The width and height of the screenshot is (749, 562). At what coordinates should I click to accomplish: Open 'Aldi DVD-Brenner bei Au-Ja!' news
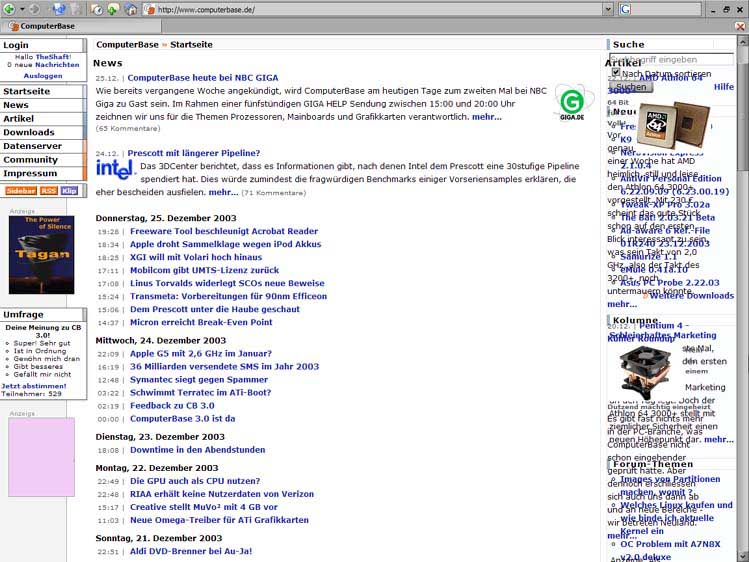(x=191, y=551)
